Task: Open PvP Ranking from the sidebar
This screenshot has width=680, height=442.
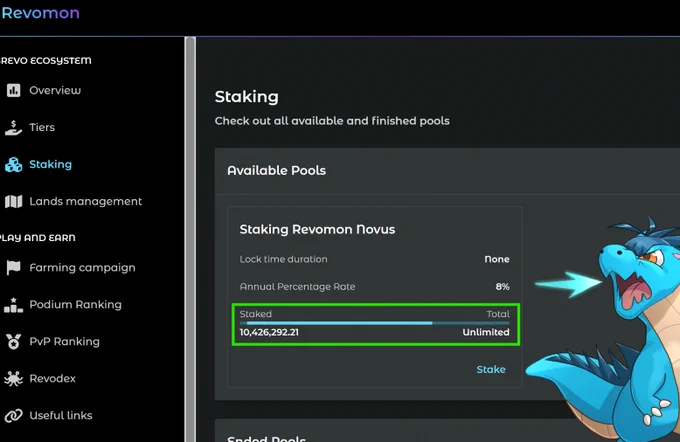Action: coord(64,341)
